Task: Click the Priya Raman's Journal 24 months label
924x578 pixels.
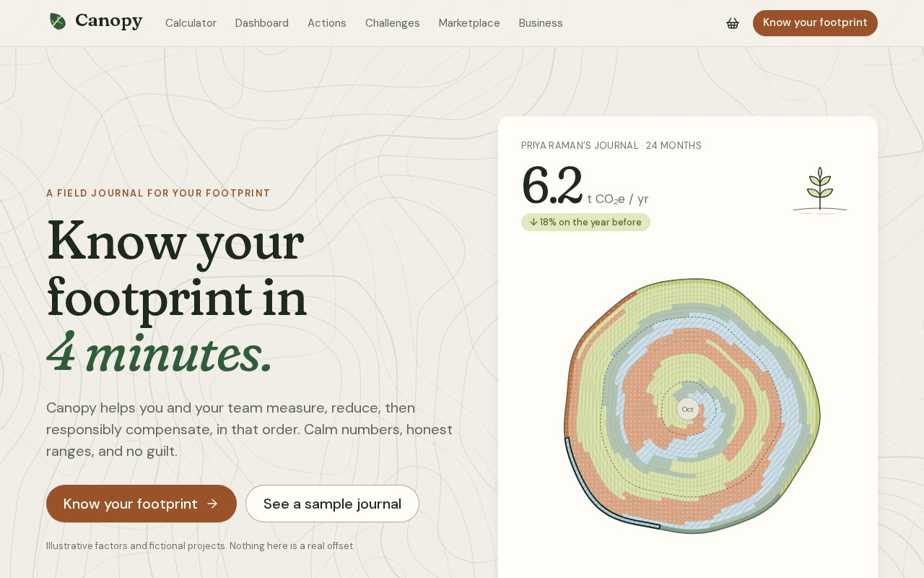Action: 611,145
